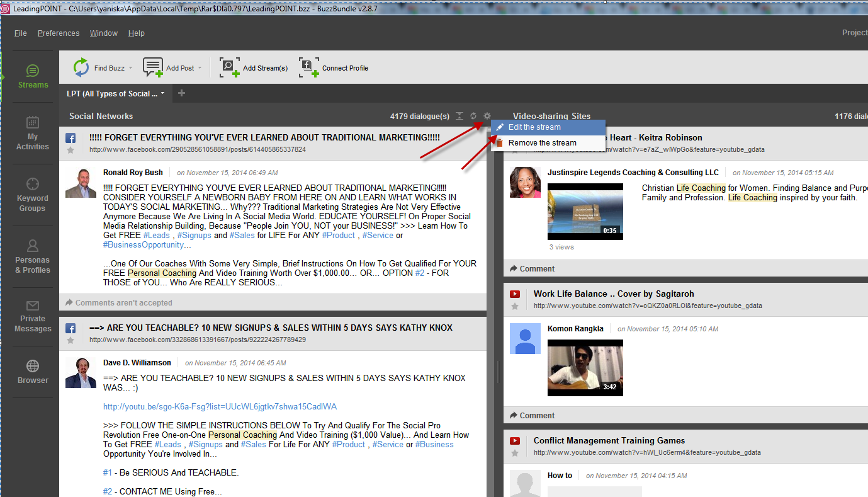Viewport: 868px width, 497px height.
Task: Click the gray avatar beside the How to author
Action: click(x=525, y=484)
